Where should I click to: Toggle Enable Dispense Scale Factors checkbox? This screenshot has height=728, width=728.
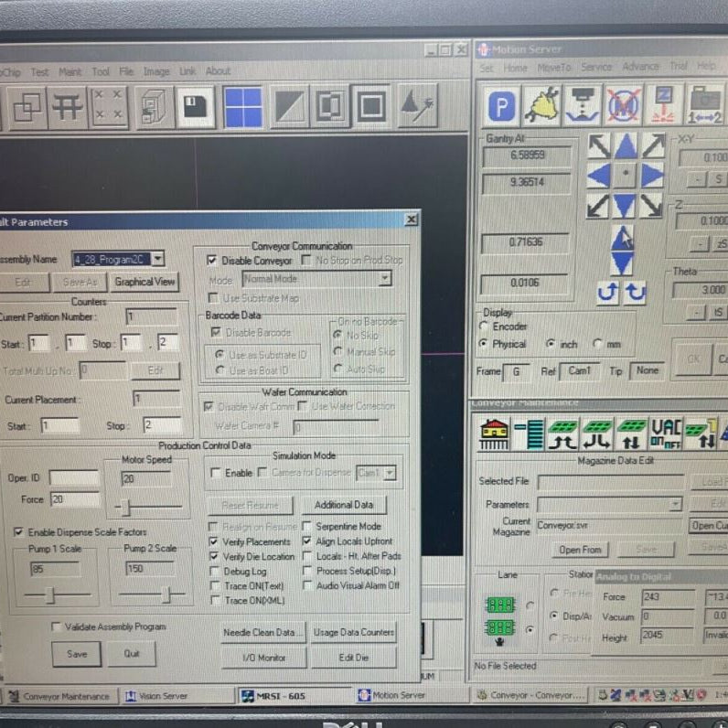coord(18,531)
